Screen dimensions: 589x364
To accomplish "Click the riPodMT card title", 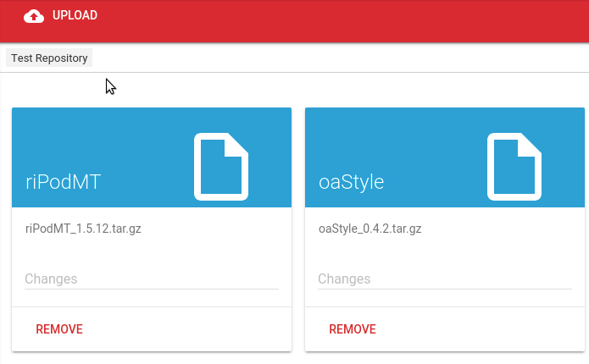I will 63,182.
